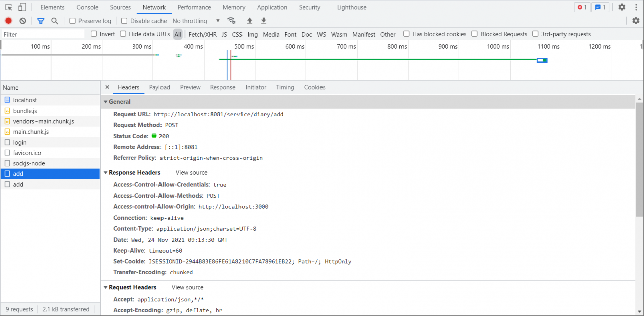Image resolution: width=644 pixels, height=316 pixels.
Task: View source of Response Headers
Action: tap(191, 172)
